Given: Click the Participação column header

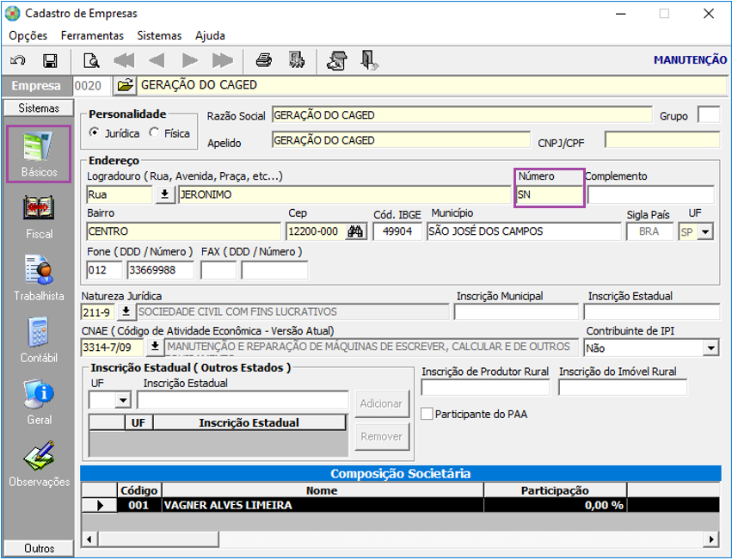Looking at the screenshot, I should [555, 490].
